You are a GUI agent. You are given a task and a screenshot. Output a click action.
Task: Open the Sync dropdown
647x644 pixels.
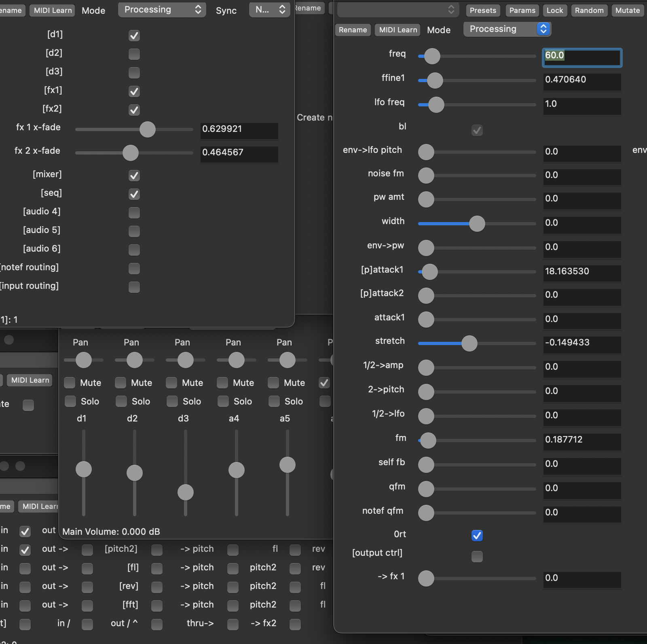[x=270, y=10]
